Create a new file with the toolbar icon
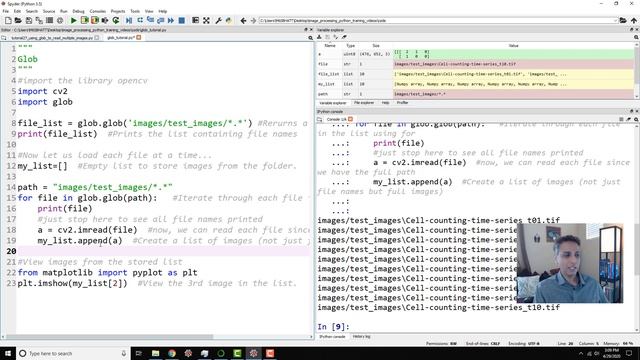This screenshot has width=640, height=360. tap(8, 20)
